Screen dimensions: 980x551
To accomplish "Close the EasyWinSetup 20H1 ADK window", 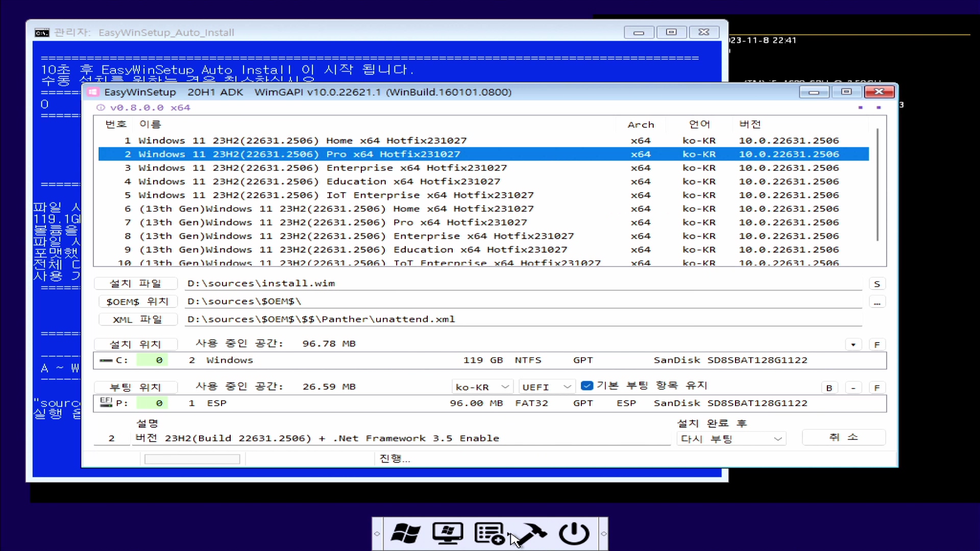I will (x=879, y=92).
